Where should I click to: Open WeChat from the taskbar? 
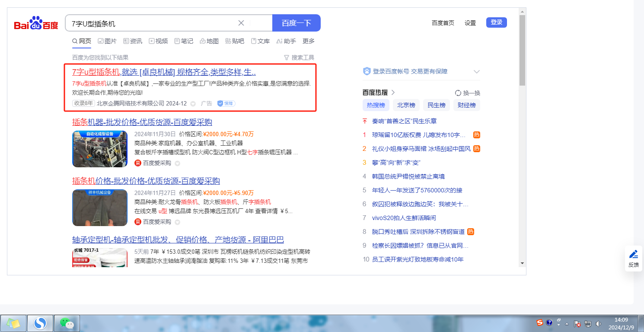pos(67,323)
